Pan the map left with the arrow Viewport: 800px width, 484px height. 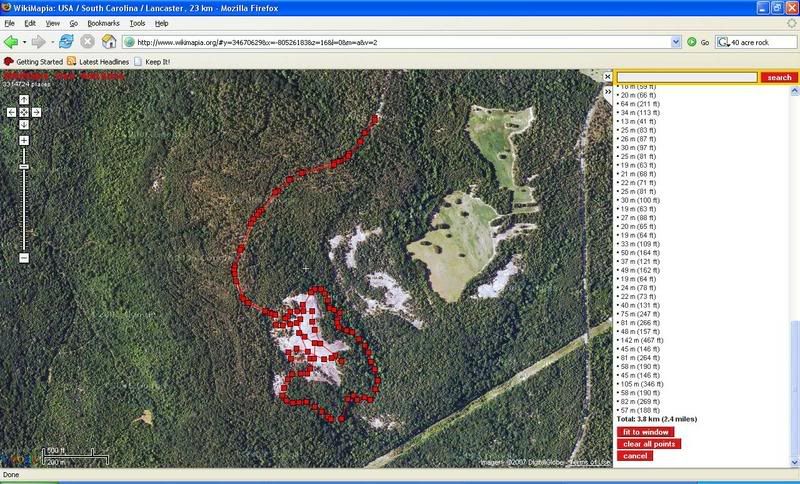pos(11,112)
